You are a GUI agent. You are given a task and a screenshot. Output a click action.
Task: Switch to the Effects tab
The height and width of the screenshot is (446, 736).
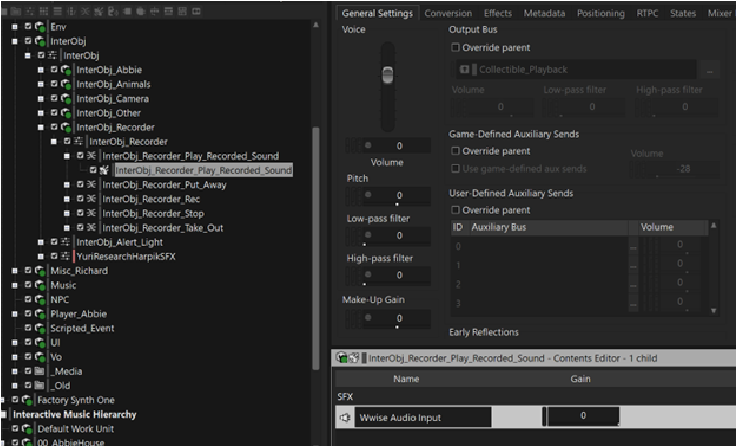coord(498,13)
